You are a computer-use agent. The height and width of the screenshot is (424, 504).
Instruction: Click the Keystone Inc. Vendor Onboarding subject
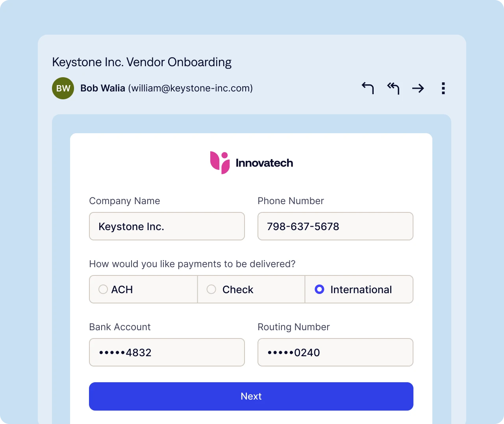[x=142, y=62]
